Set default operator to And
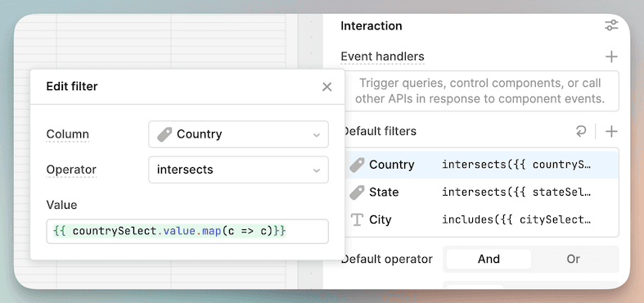Screen dimensions: 644x303 click(489, 259)
